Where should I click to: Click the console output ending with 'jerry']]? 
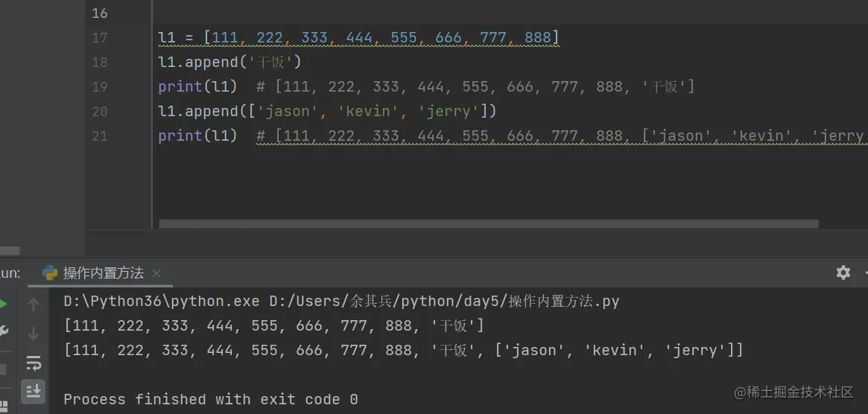coord(404,350)
